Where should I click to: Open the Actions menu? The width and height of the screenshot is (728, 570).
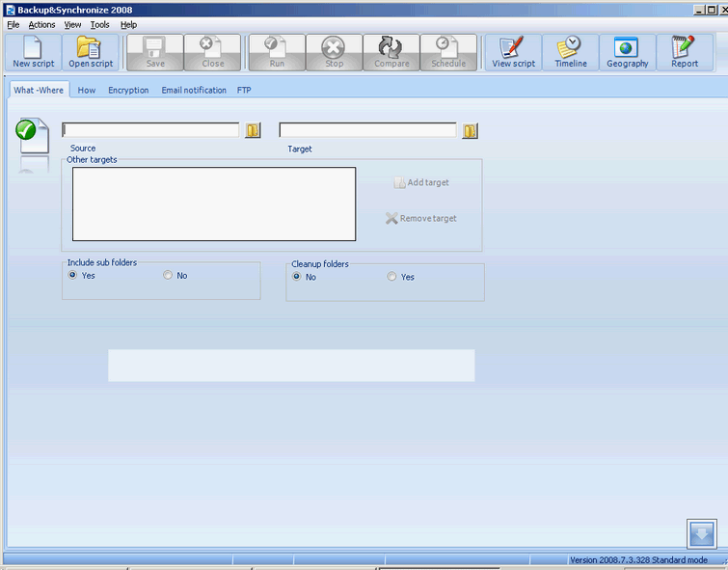(x=41, y=25)
